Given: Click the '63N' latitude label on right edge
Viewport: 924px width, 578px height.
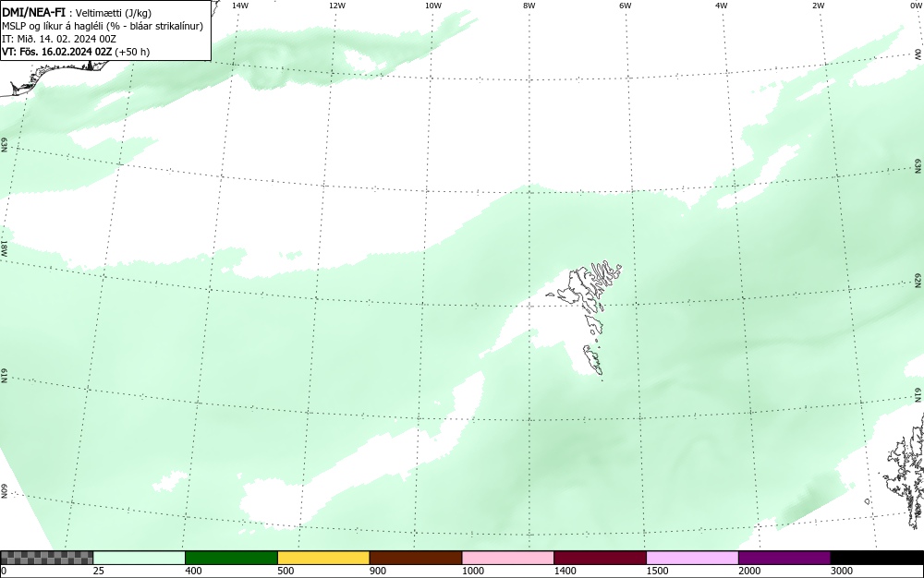Looking at the screenshot, I should [918, 166].
